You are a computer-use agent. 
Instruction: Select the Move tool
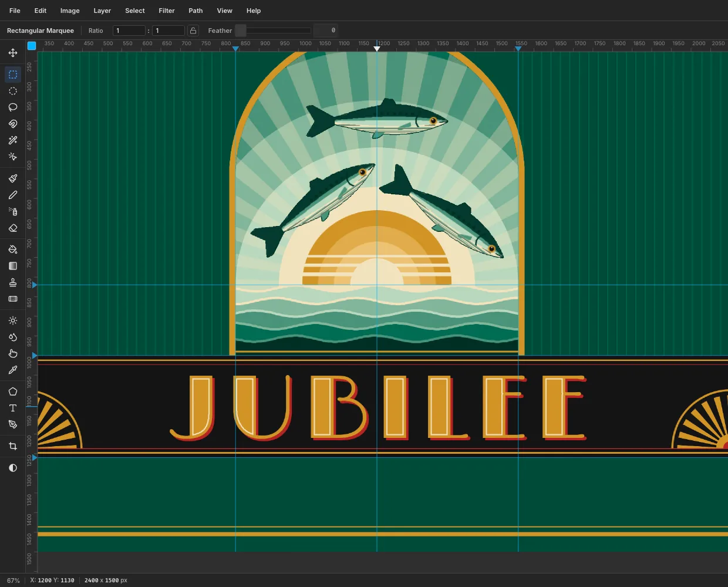click(13, 53)
